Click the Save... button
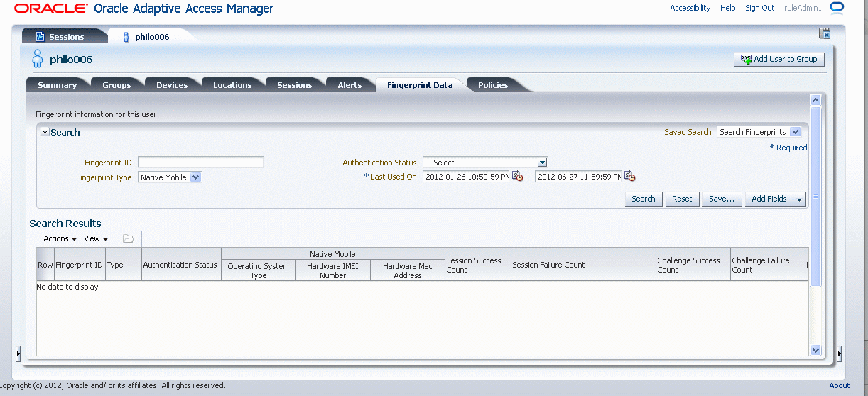 (722, 199)
